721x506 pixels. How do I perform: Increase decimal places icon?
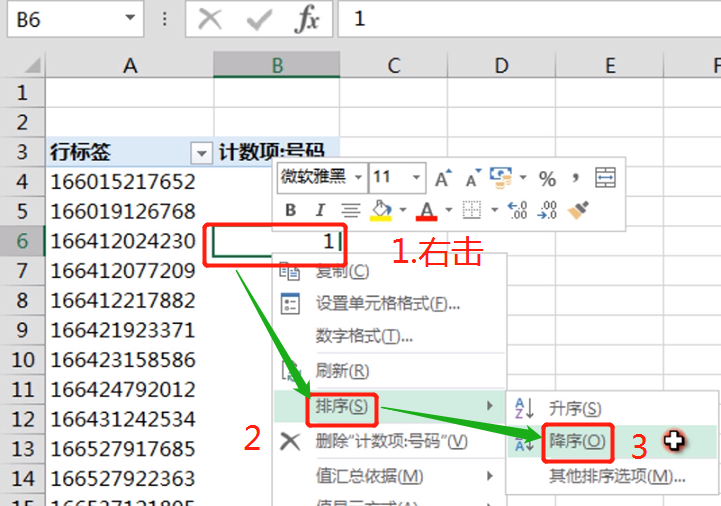tap(517, 210)
